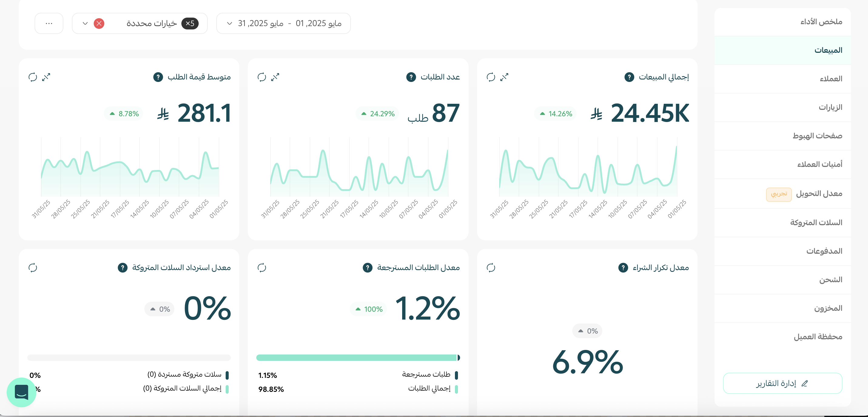The width and height of the screenshot is (868, 417).
Task: Open help for معدل استرداد السلات المتروكة
Action: 122,268
